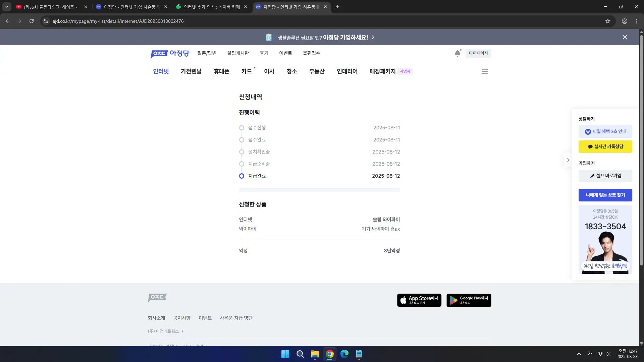Screen dimensions: 644x362
Task: Switch to the 가전렌탈 category tab
Action: [x=191, y=71]
